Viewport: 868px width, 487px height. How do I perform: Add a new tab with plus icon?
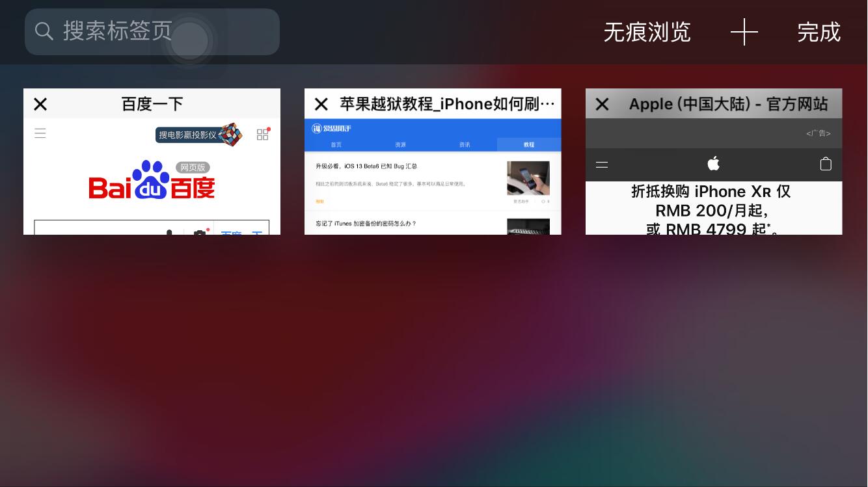coord(744,32)
